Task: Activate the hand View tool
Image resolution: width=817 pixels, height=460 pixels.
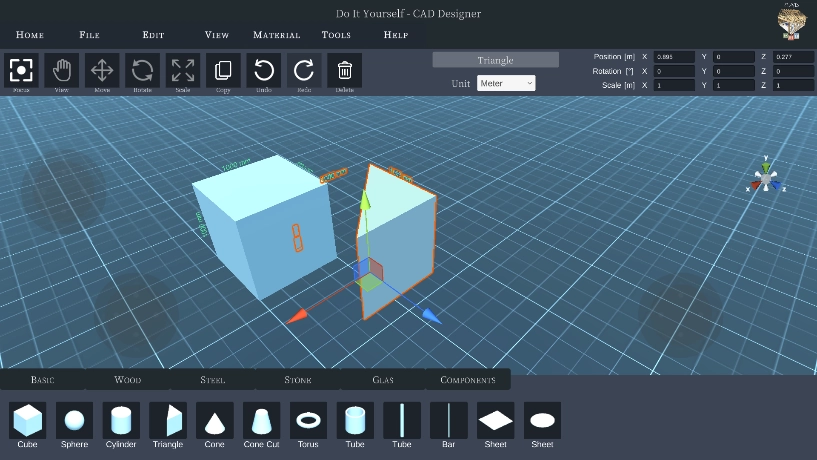Action: pos(61,70)
